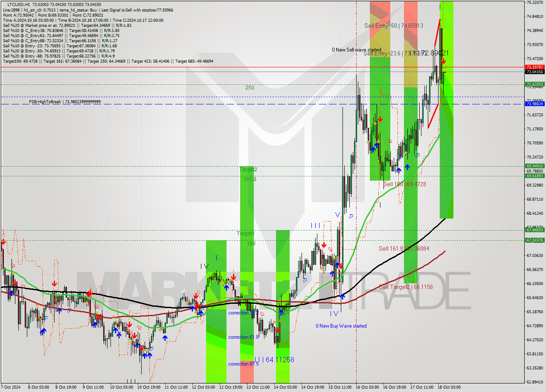Click the LTCUSD,H1 symbol title

coord(18,4)
